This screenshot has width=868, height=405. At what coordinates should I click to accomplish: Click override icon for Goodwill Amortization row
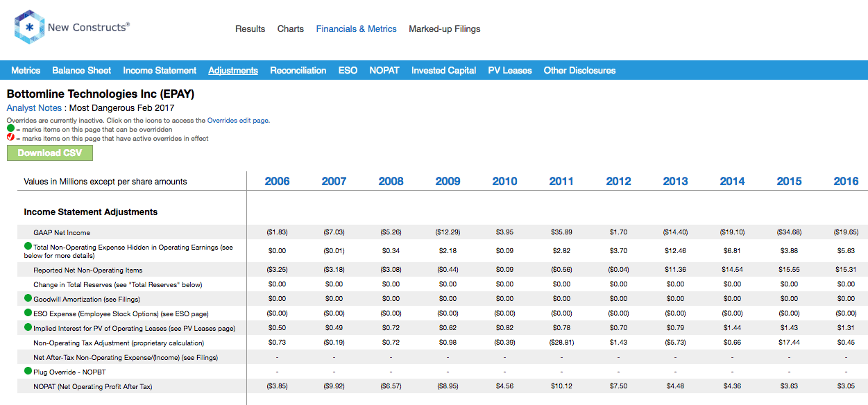coord(28,298)
